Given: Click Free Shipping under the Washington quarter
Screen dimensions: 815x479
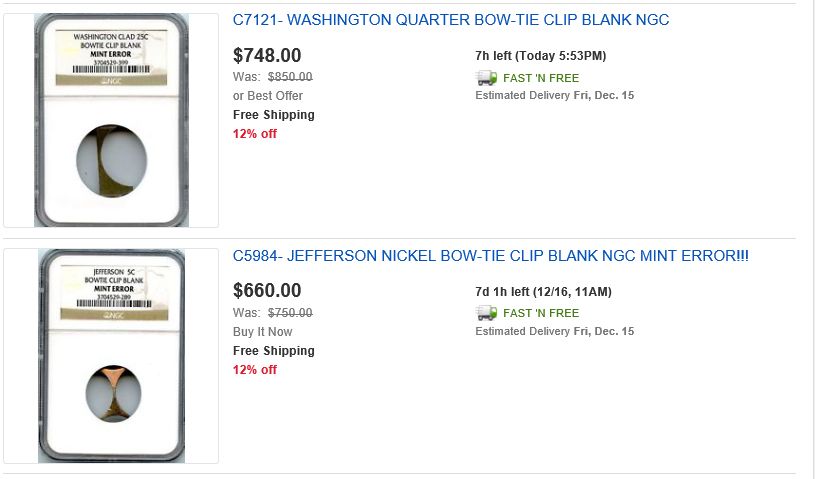Looking at the screenshot, I should (x=274, y=115).
